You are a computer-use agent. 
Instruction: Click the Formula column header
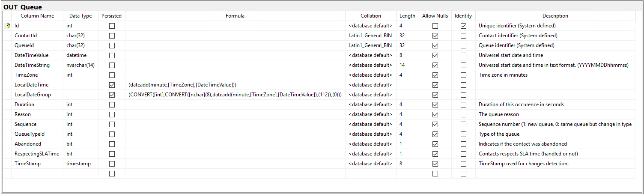[235, 16]
